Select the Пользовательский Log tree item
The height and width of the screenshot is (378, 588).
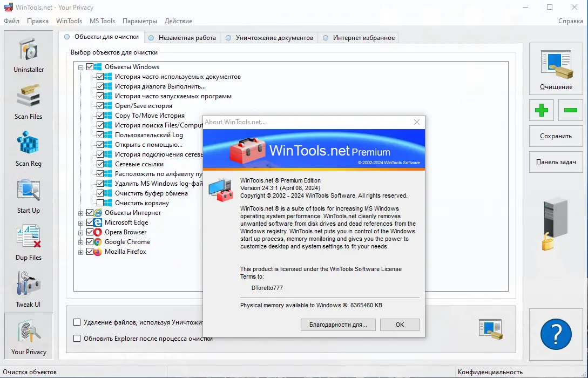(149, 135)
